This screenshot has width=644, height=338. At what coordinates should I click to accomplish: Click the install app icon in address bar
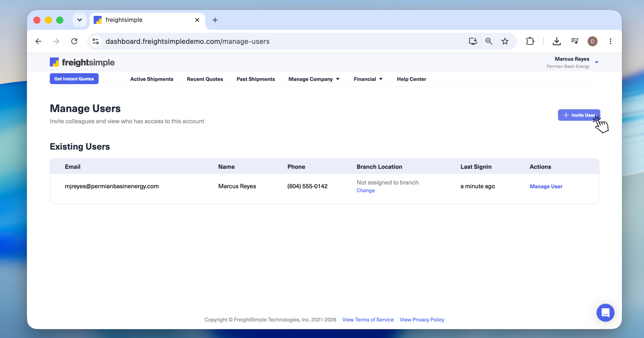473,41
